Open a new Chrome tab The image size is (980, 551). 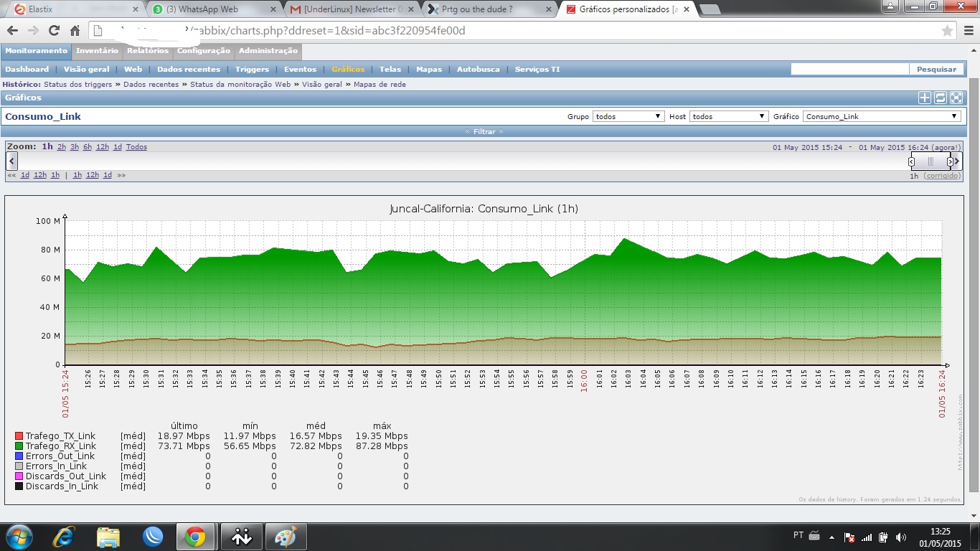[x=710, y=9]
